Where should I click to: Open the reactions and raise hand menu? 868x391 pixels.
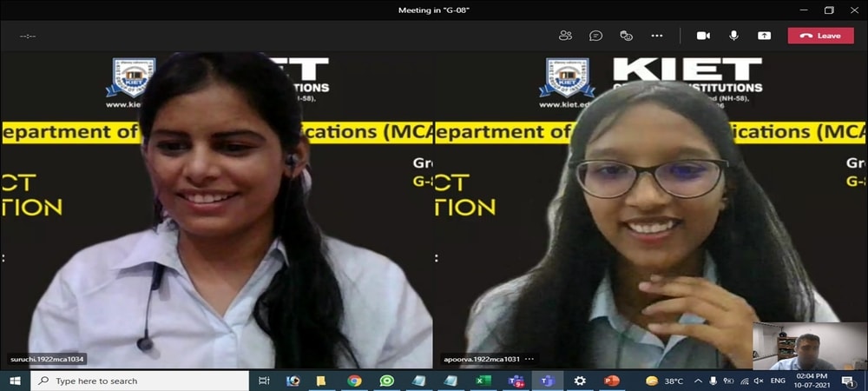pos(626,36)
